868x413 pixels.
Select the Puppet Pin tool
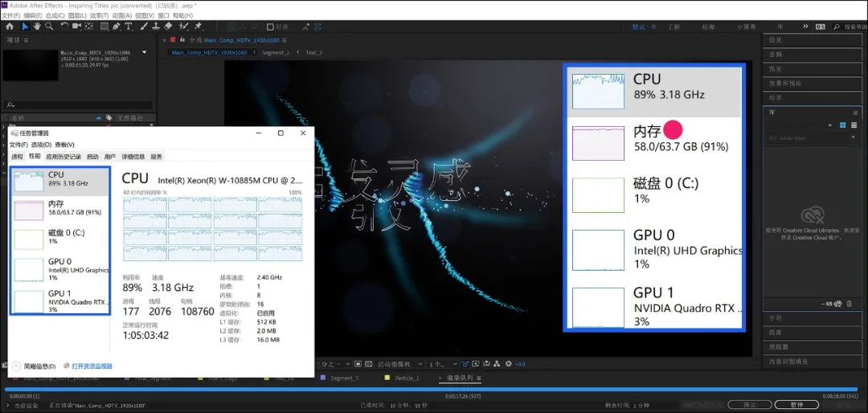tap(198, 27)
